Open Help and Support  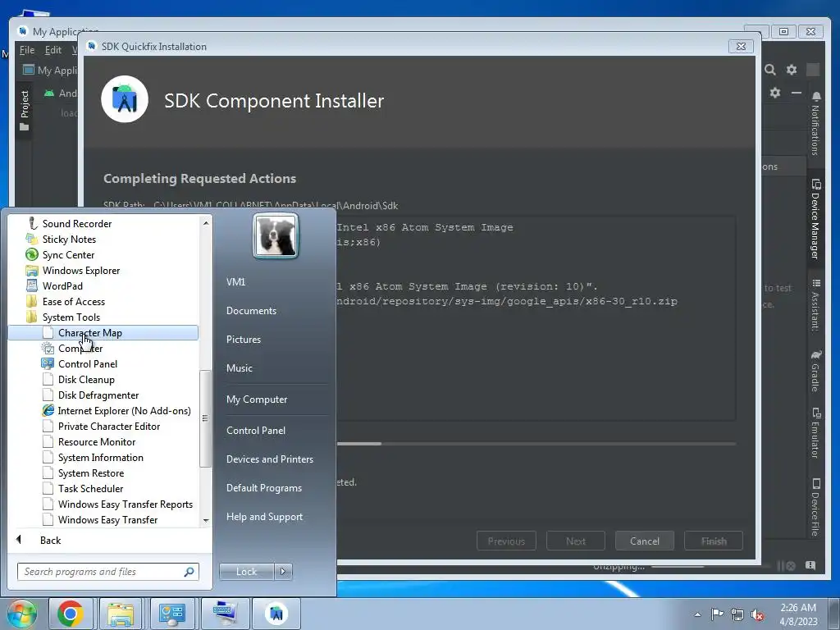point(264,517)
